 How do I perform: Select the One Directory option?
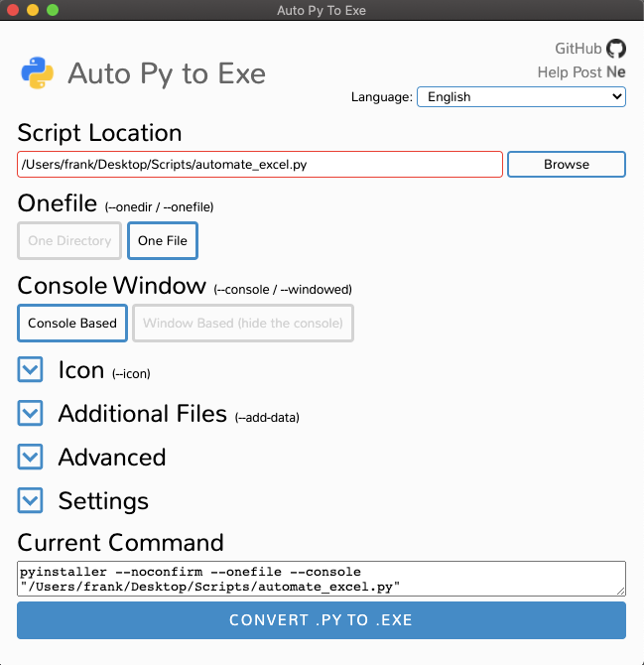(69, 240)
